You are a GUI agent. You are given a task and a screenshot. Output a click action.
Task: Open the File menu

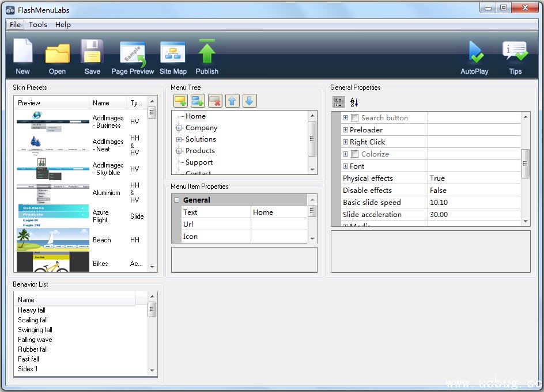tap(15, 25)
